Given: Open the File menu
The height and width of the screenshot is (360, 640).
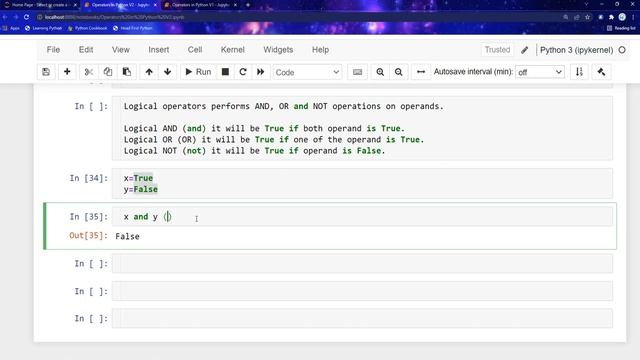Looking at the screenshot, I should click(53, 50).
